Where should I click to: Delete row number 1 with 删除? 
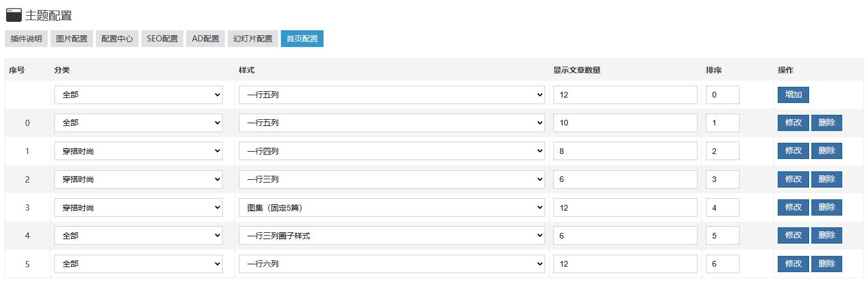[827, 151]
